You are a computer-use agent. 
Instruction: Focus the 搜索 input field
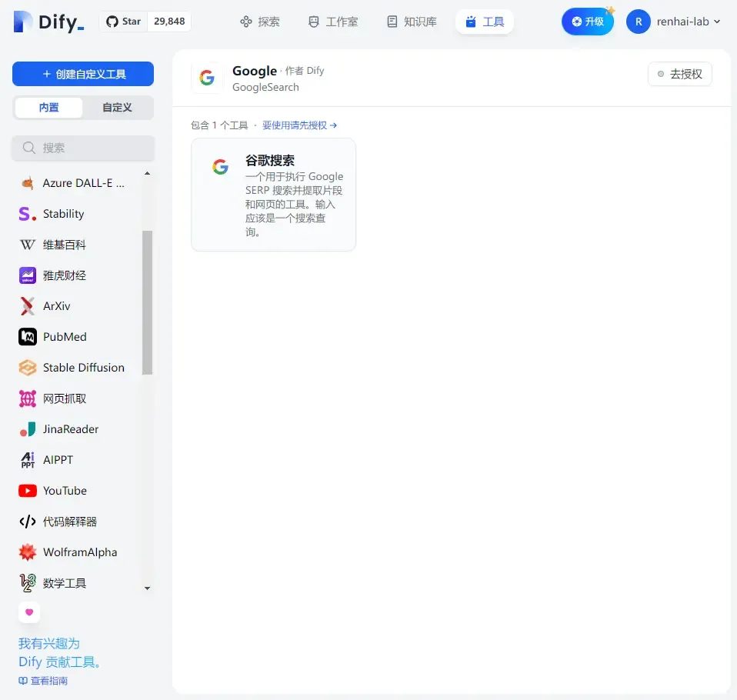pyautogui.click(x=83, y=148)
